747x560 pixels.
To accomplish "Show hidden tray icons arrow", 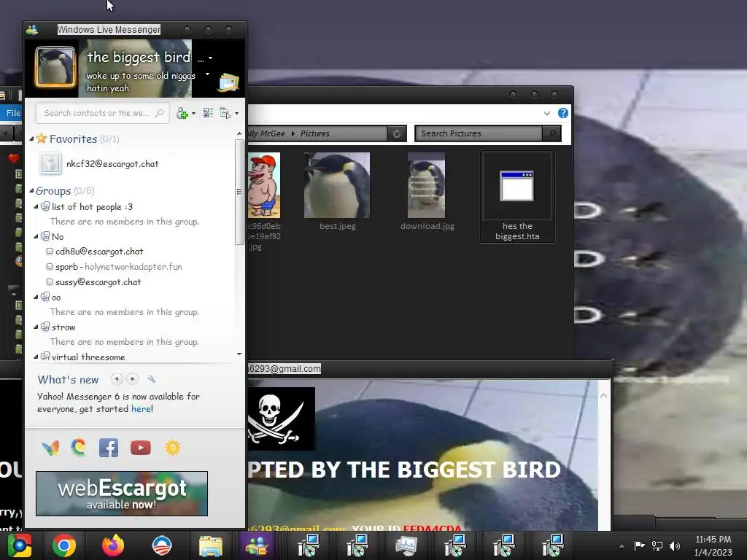I will tap(622, 546).
